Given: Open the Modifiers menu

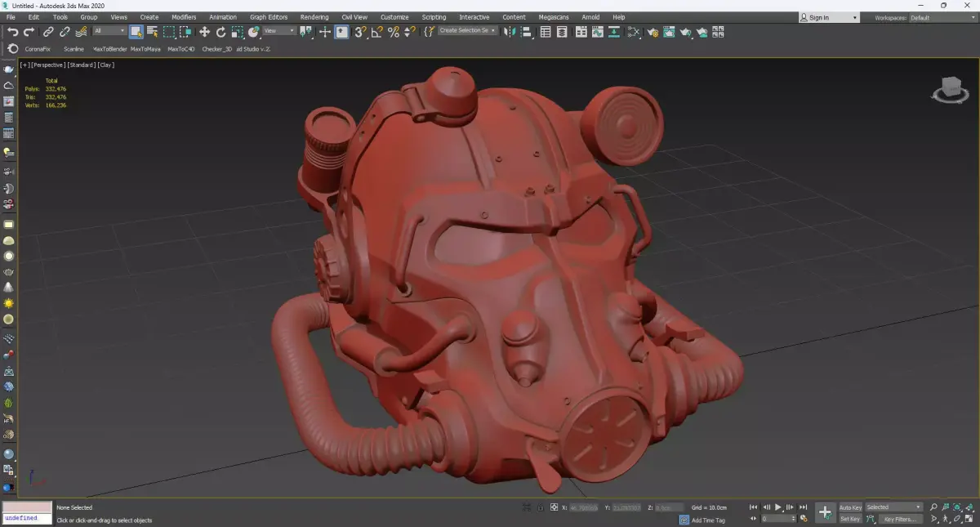Looking at the screenshot, I should tap(184, 16).
